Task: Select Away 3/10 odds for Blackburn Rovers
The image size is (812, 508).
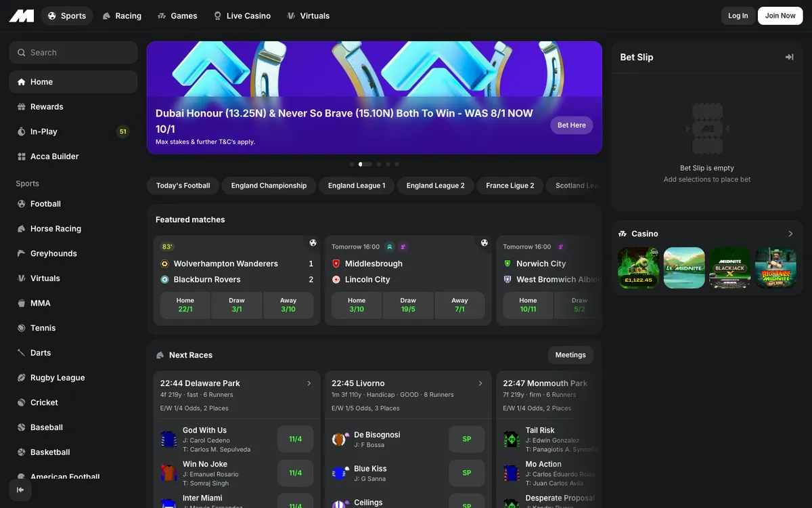Action: pos(288,305)
